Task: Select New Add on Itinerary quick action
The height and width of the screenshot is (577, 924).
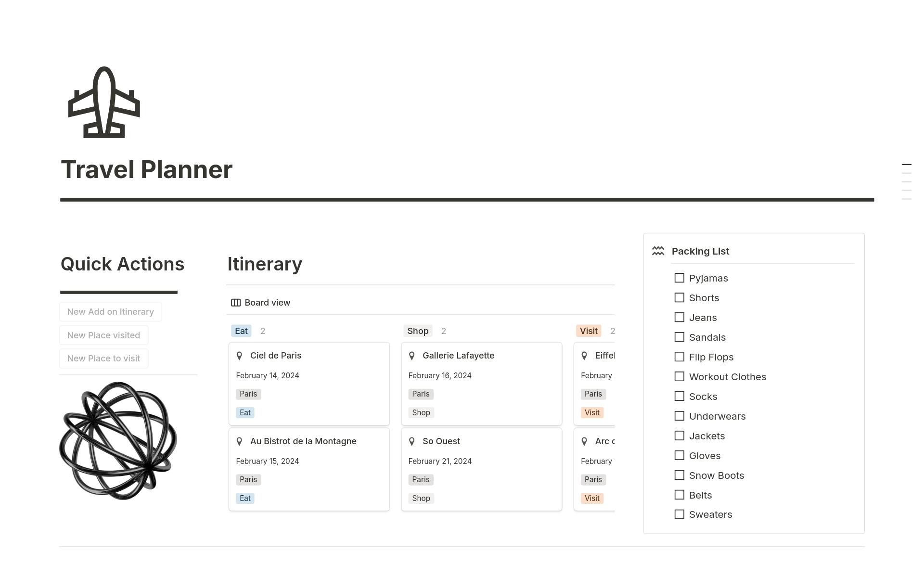Action: click(110, 311)
